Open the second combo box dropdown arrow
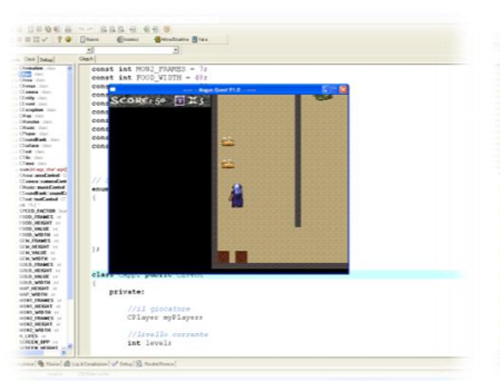 pos(176,50)
